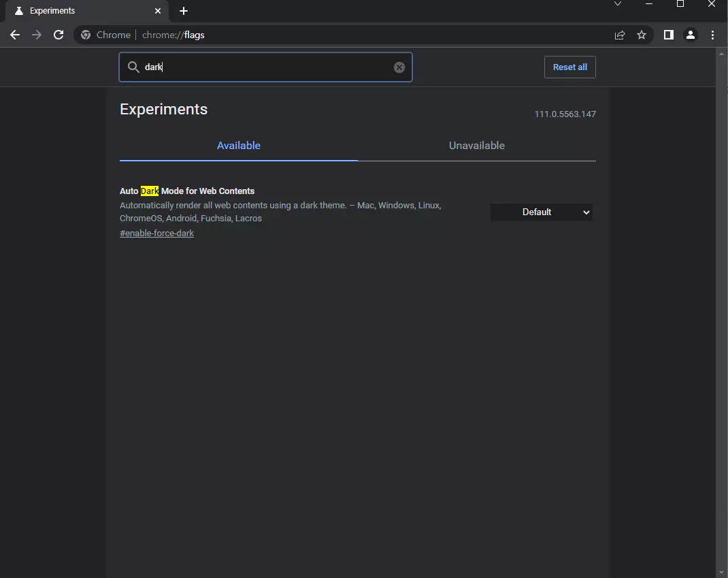
Task: Switch to the Unavailable tab
Action: (x=477, y=146)
